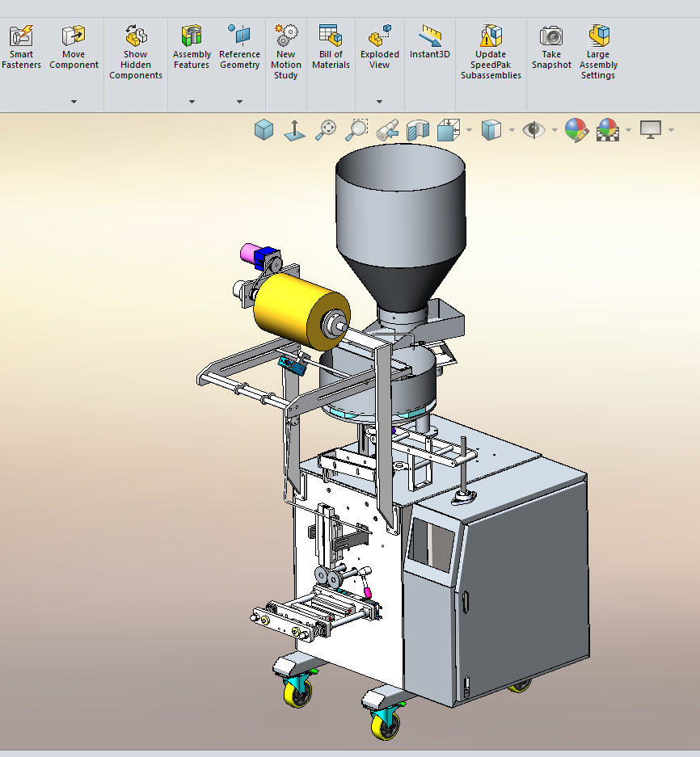Image resolution: width=700 pixels, height=757 pixels.
Task: Expand the Apply Scene dropdown arrow
Action: 628,130
